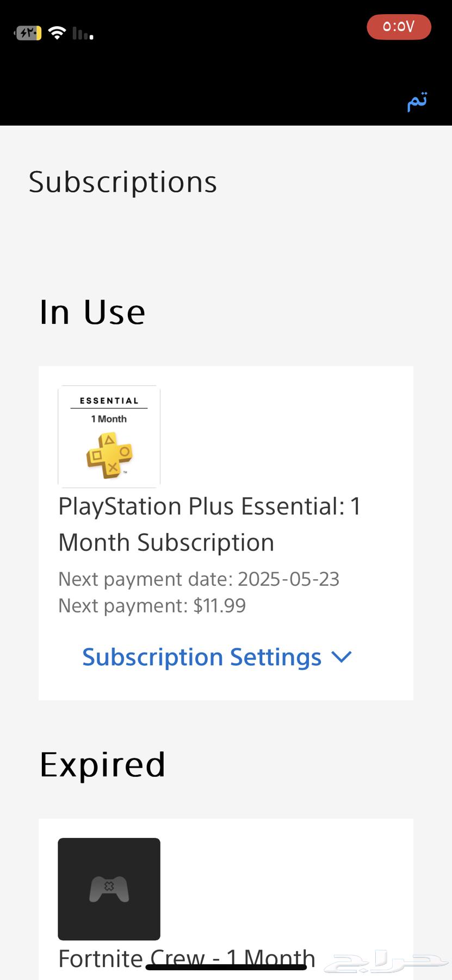Tap the red time pill in status bar
This screenshot has width=452, height=980.
click(x=399, y=27)
